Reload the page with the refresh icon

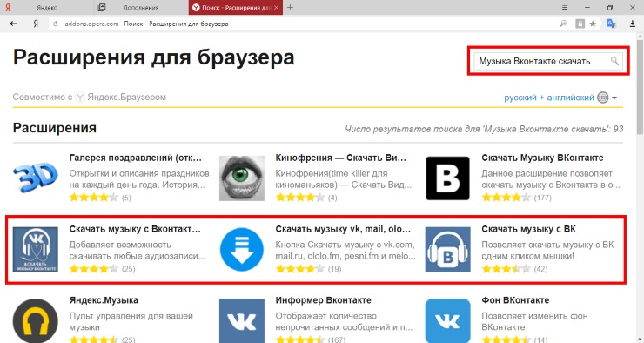(56, 24)
